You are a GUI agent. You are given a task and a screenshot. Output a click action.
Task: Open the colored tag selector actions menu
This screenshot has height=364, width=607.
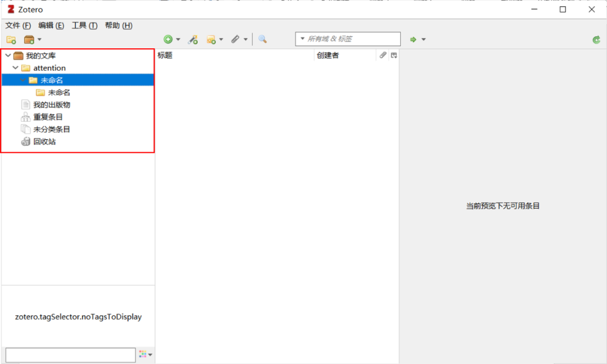pyautogui.click(x=146, y=354)
